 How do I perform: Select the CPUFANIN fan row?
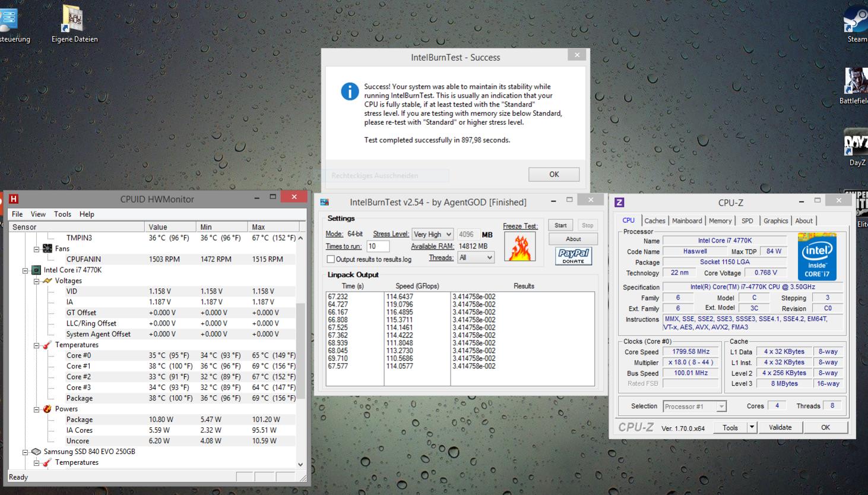pos(153,259)
